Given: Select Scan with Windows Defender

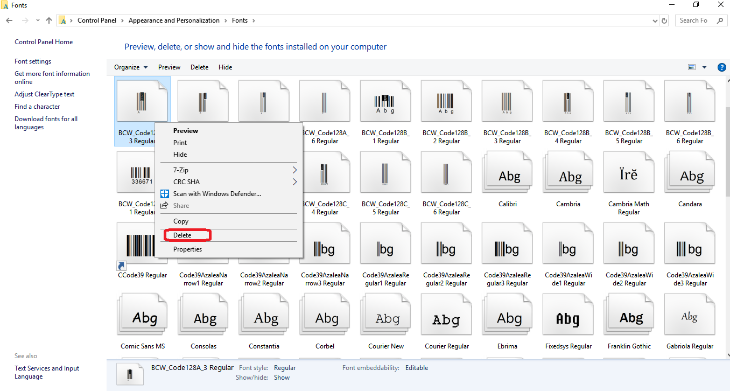Looking at the screenshot, I should coord(217,194).
